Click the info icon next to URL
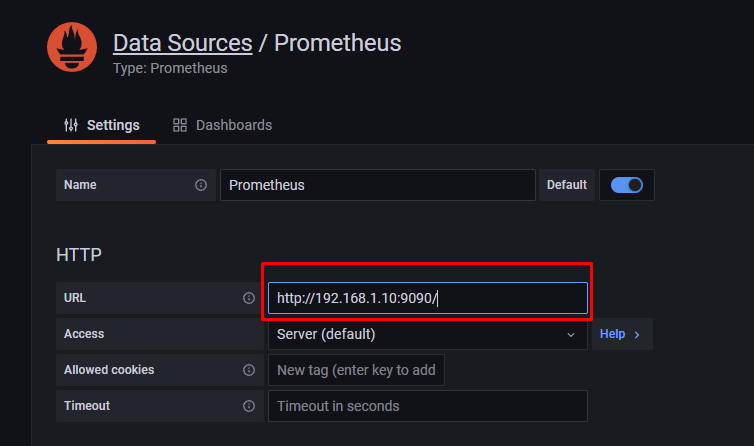754x446 pixels. pos(249,298)
